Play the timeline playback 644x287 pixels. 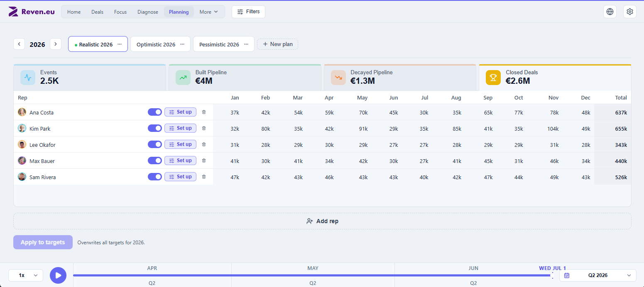58,275
